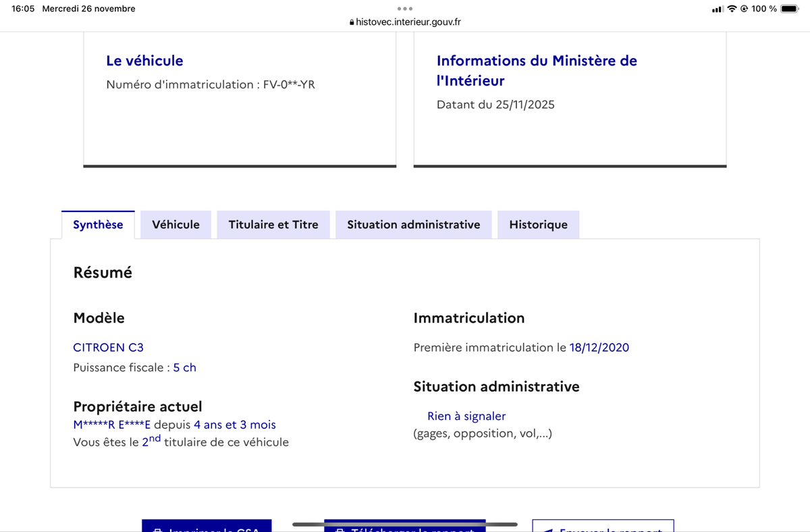The height and width of the screenshot is (532, 810).
Task: Tap the 'Mercredi 26 novembre' date
Action: [x=88, y=9]
